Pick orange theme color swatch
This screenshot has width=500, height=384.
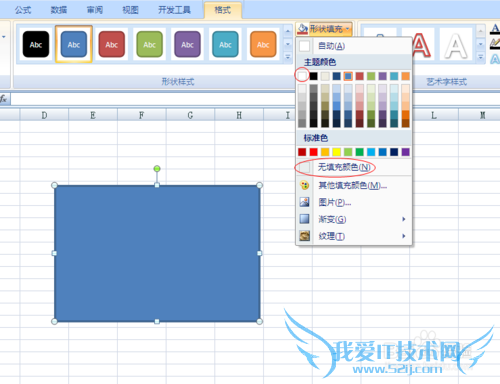point(406,76)
